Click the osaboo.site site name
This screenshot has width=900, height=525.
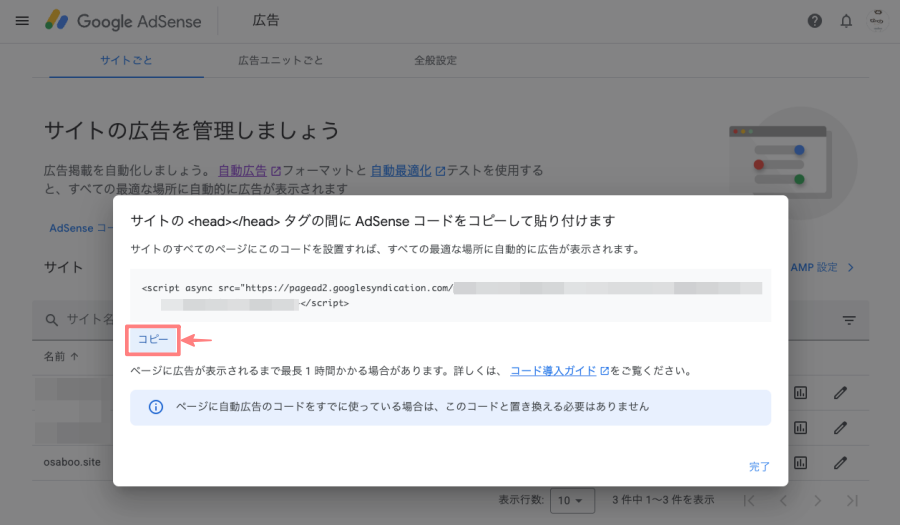coord(72,462)
